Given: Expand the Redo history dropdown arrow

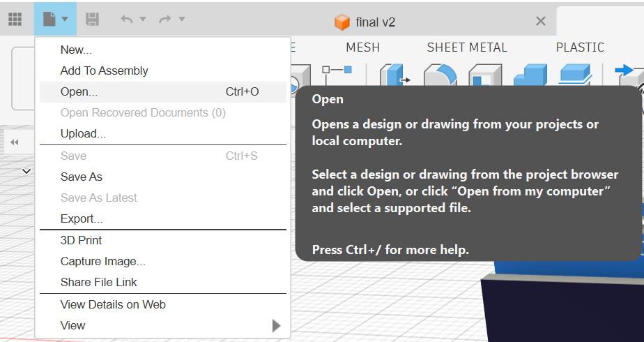Looking at the screenshot, I should coord(182,20).
